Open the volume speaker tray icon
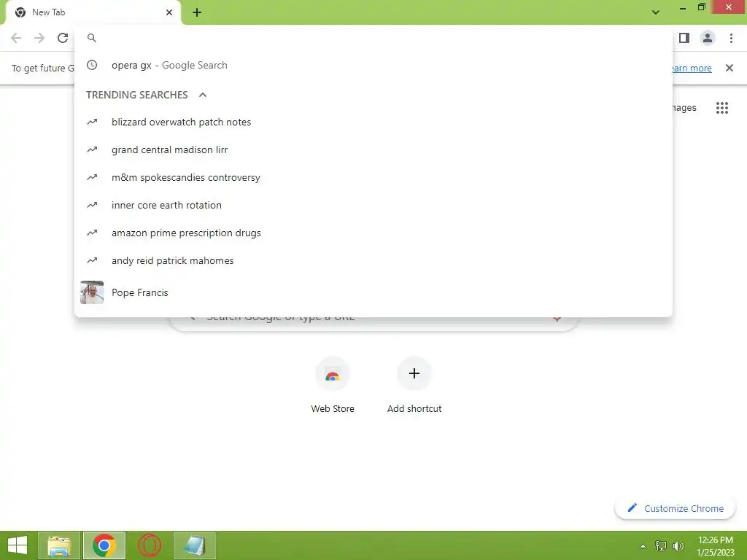747x560 pixels. pos(678,545)
